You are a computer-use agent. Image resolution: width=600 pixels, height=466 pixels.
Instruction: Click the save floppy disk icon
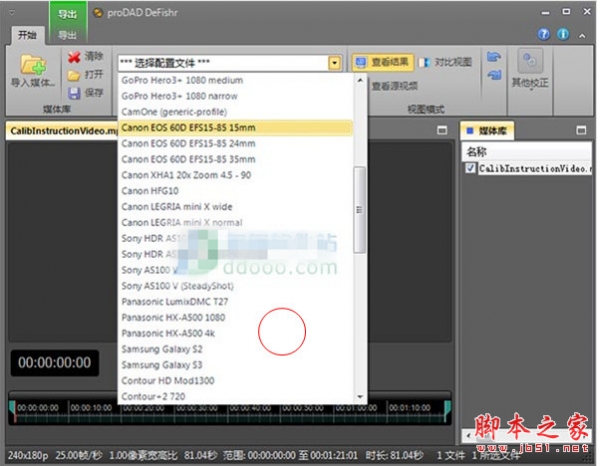pos(74,93)
